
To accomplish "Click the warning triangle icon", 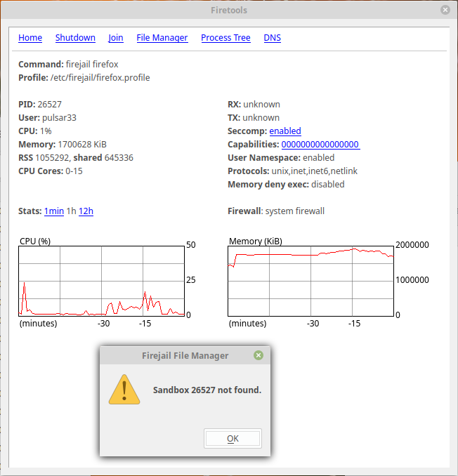I will point(124,390).
